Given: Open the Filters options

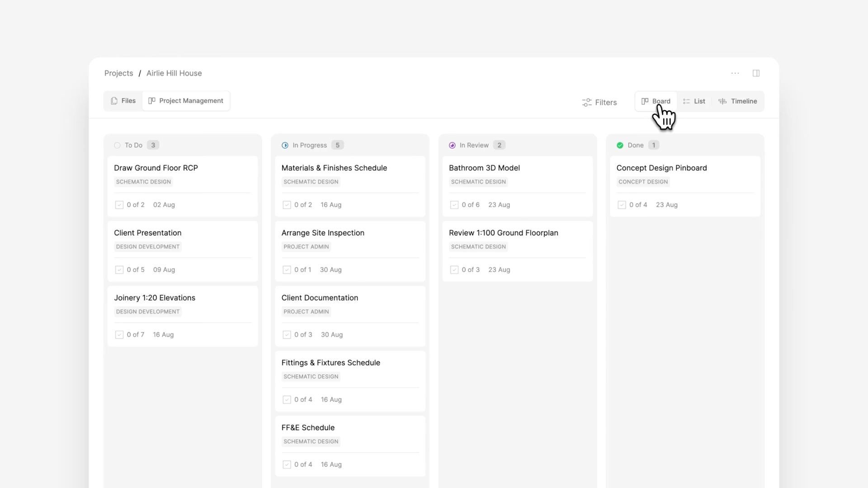Looking at the screenshot, I should tap(599, 103).
